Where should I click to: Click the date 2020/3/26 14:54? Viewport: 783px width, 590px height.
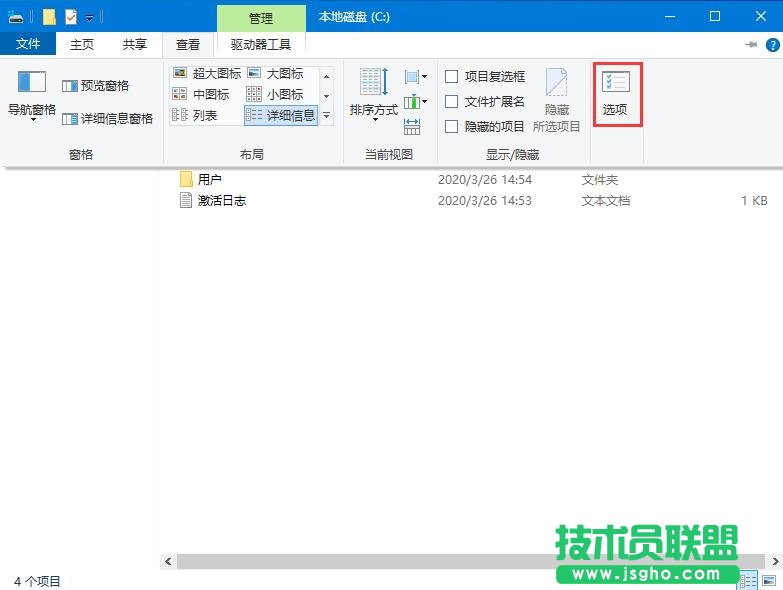485,180
